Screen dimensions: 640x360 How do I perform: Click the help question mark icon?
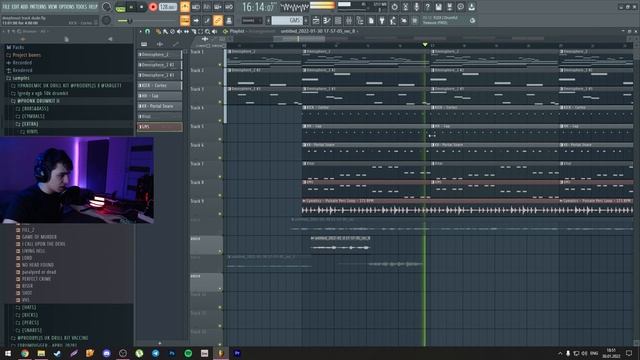[427, 7]
